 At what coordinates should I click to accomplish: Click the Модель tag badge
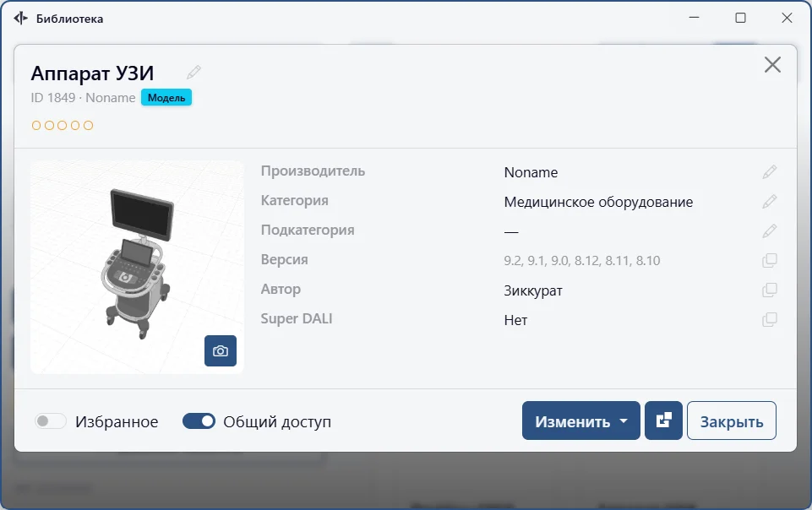coord(166,98)
